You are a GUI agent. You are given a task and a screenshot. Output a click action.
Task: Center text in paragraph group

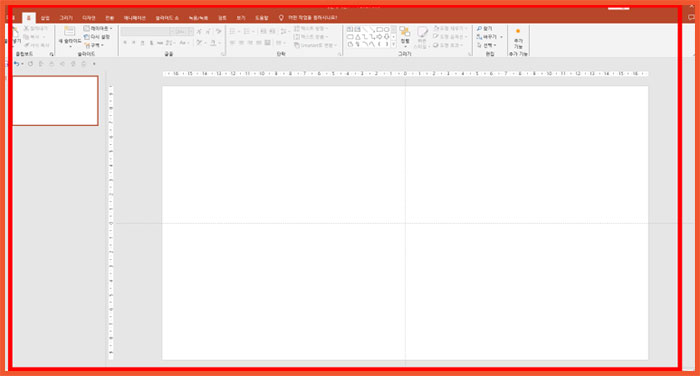click(x=241, y=43)
